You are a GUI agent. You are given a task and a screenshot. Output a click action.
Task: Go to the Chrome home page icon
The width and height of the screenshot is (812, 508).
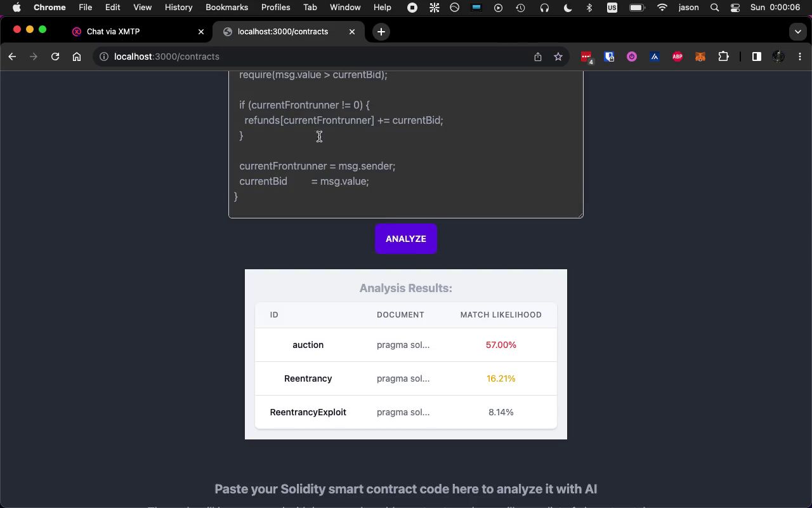pyautogui.click(x=77, y=57)
